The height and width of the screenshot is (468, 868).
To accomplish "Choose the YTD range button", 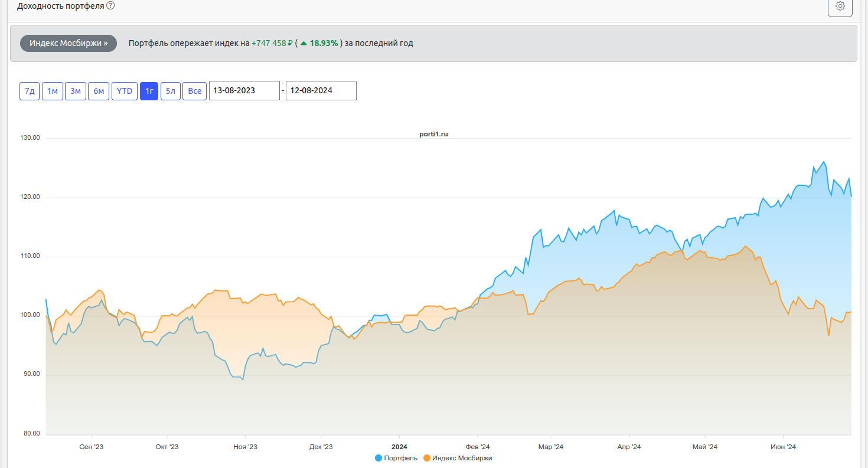I will point(125,91).
